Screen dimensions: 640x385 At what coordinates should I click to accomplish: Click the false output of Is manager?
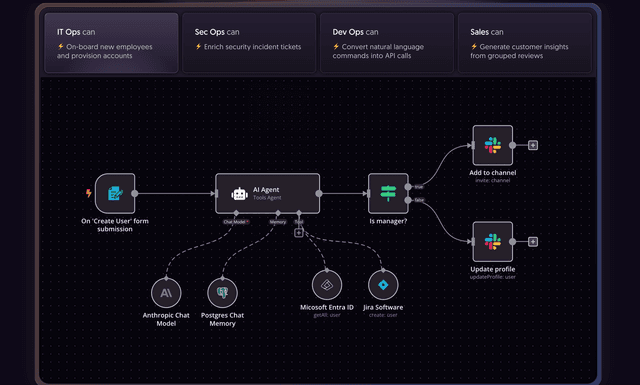(408, 200)
